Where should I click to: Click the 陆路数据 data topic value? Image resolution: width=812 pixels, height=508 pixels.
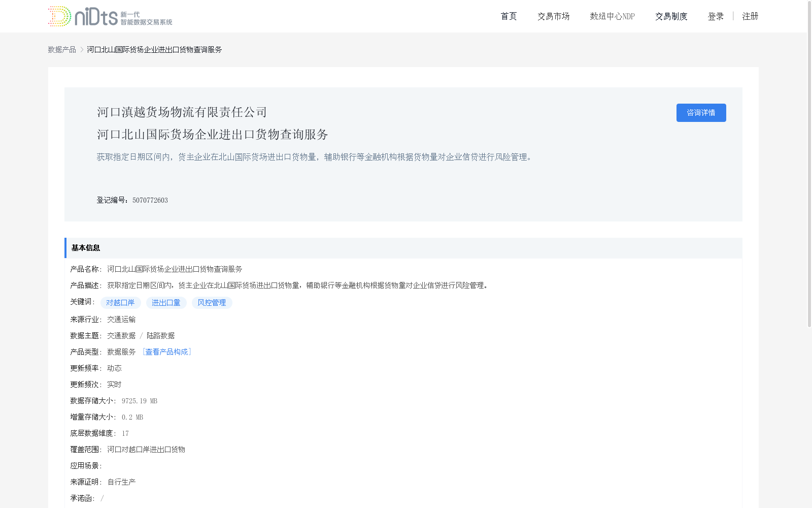tap(160, 335)
